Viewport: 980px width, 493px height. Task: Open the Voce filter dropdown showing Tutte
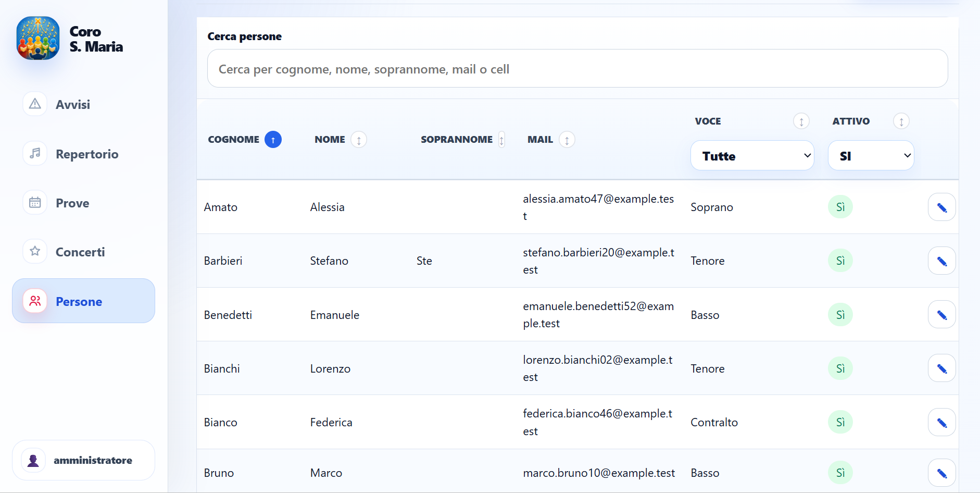752,155
